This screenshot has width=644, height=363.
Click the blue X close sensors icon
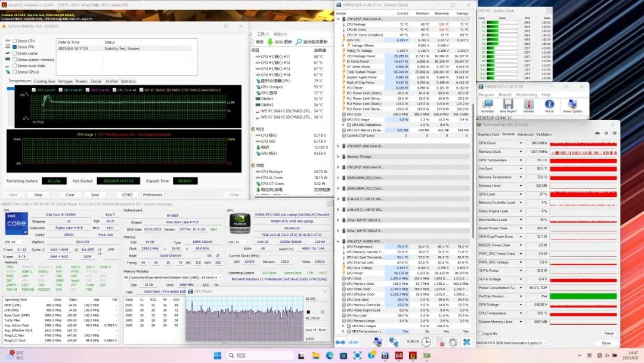(467, 342)
